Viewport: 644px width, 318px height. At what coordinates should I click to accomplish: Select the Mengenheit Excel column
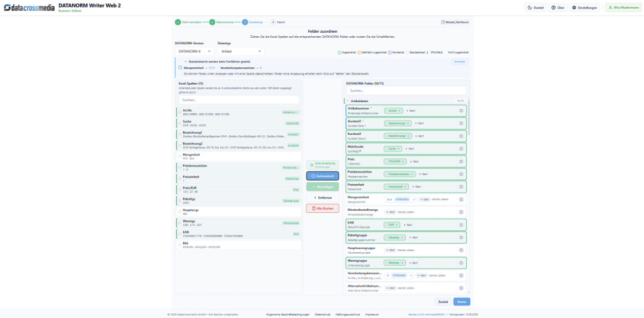[239, 157]
